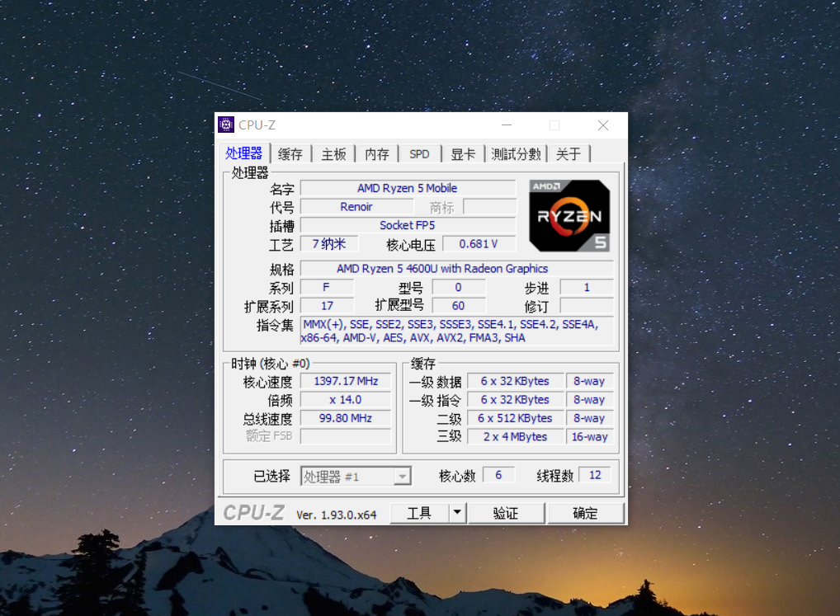This screenshot has width=840, height=616.
Task: Click the extended model value 60
Action: tap(458, 306)
